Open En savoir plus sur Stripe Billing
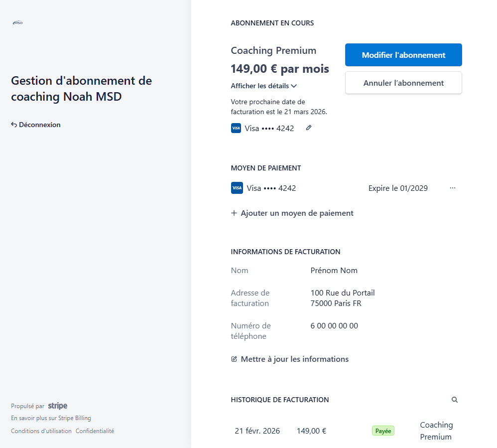The height and width of the screenshot is (448, 497). [x=51, y=418]
